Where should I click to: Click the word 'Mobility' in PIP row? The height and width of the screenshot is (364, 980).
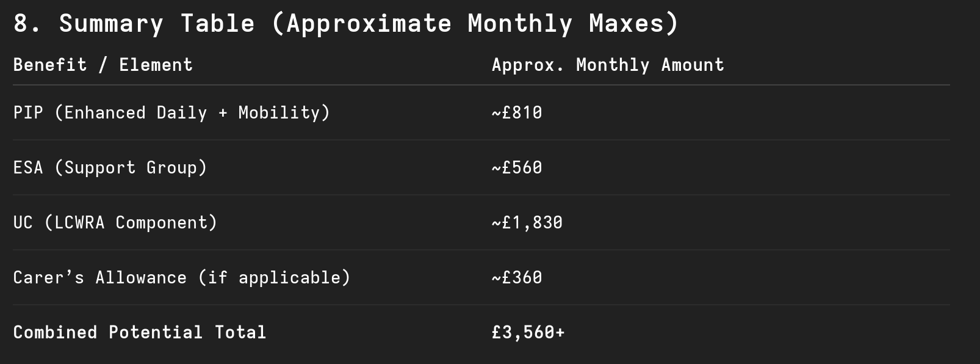(279, 113)
